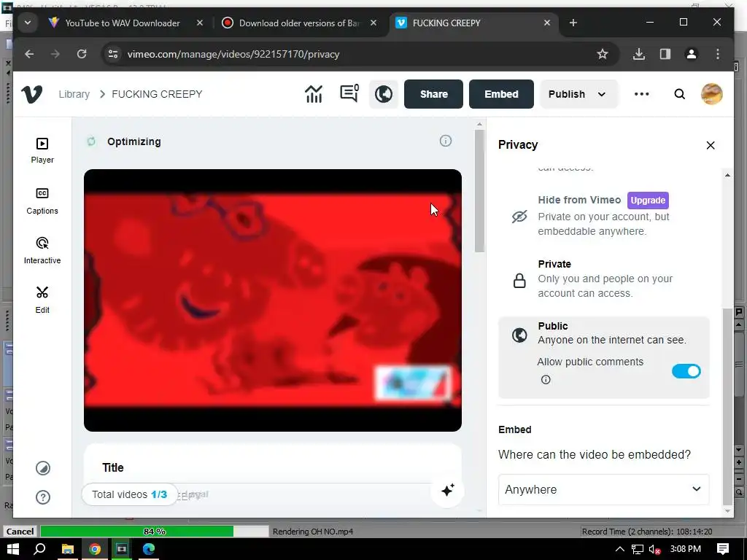Click the Total videos 1/3 pill
Screen dimensions: 747x560
coord(130,494)
